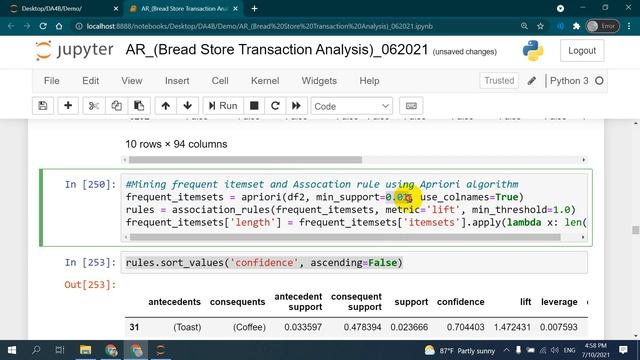Open the Kernel menu
The width and height of the screenshot is (640, 360).
(265, 81)
